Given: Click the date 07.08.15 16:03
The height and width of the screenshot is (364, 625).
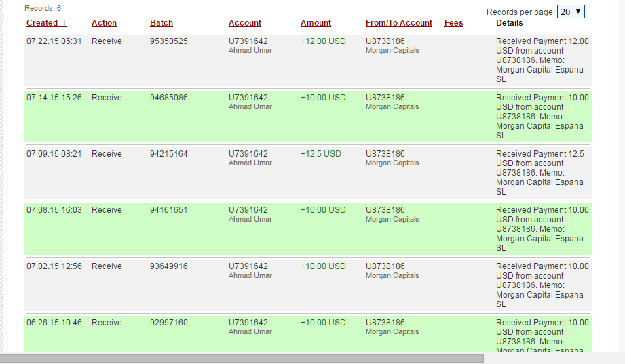Looking at the screenshot, I should tap(54, 210).
